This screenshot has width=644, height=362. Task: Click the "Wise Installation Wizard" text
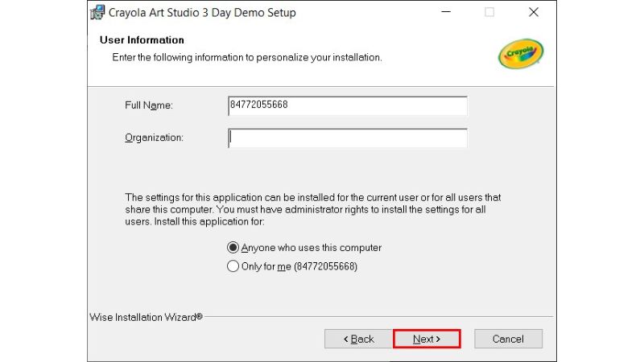(145, 317)
